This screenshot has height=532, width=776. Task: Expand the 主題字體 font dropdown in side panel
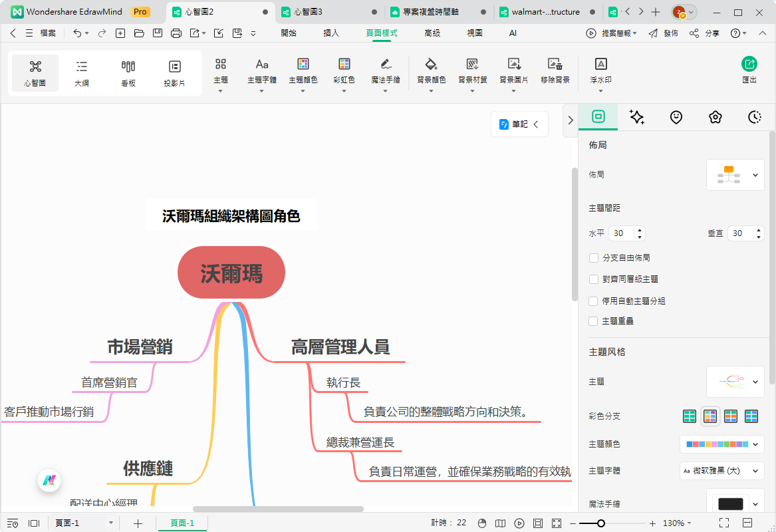[721, 471]
